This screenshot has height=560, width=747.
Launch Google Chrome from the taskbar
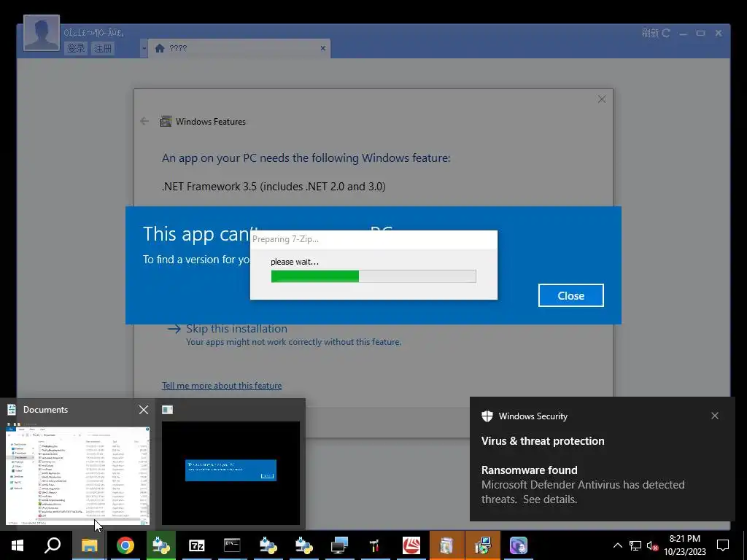[x=125, y=545]
